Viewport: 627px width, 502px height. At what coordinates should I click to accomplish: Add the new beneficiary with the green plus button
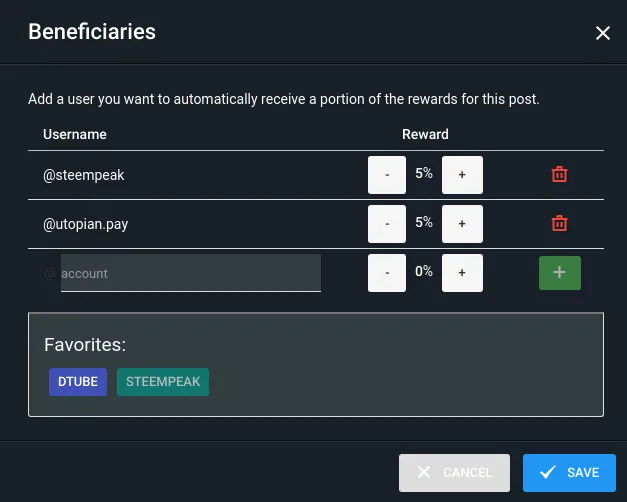tap(559, 273)
